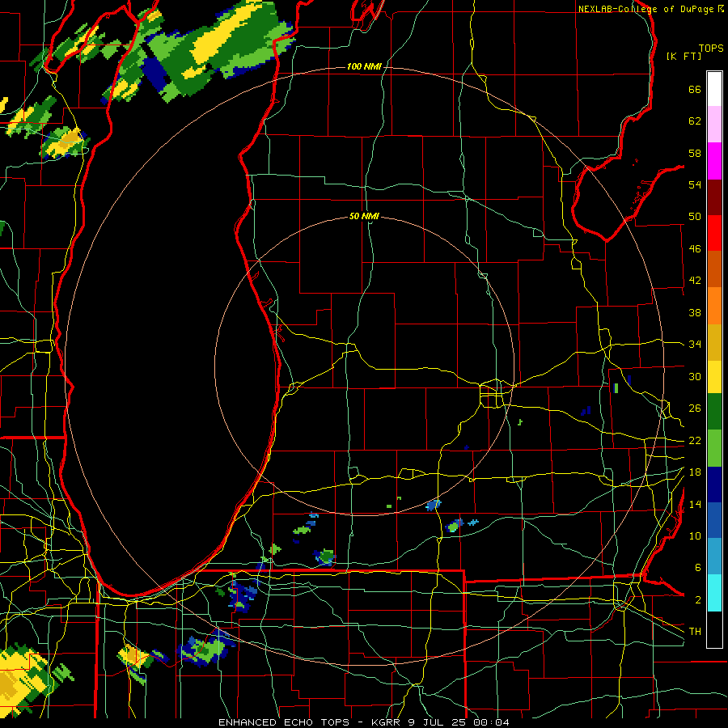Click the 00:04 timestamp in caption
Viewport: 728px width, 728px height.
491,722
